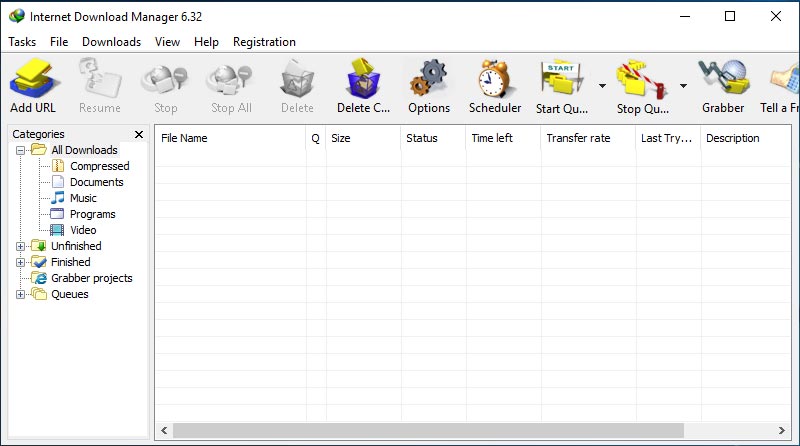Click the Add URL toolbar icon
The image size is (800, 446).
click(33, 86)
